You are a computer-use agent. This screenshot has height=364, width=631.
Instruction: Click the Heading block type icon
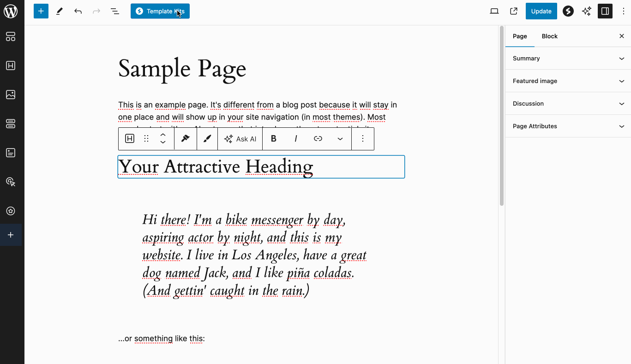(130, 139)
